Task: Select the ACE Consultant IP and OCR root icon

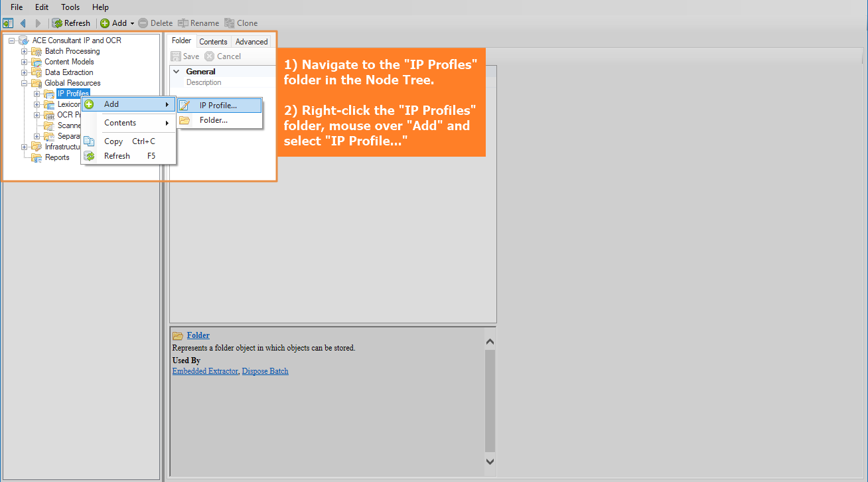Action: [24, 40]
